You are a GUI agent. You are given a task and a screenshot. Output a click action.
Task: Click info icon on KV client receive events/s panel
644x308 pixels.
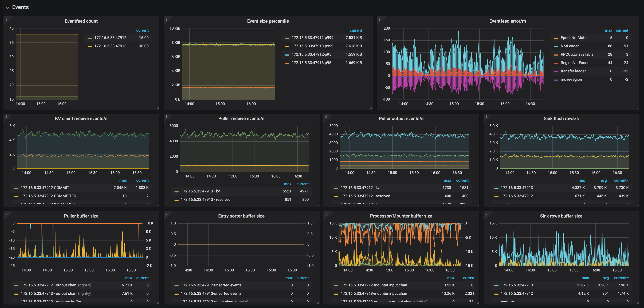(x=6, y=116)
